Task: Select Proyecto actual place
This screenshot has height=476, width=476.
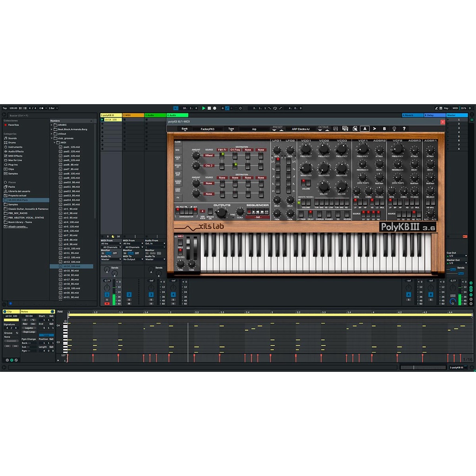Action: point(17,196)
